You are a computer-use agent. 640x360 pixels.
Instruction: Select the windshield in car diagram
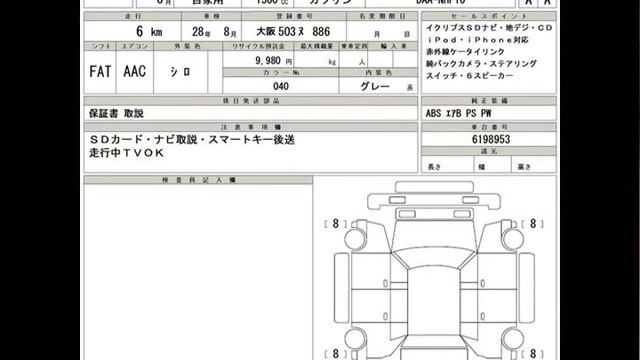[434, 258]
